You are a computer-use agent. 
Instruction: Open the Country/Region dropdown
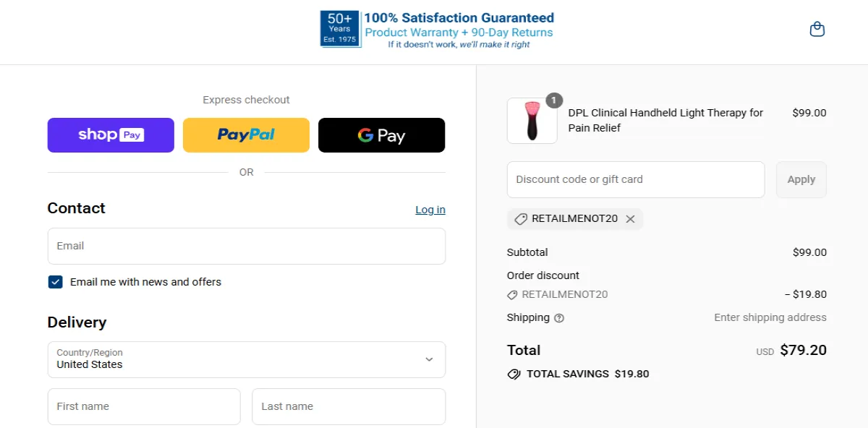[246, 359]
